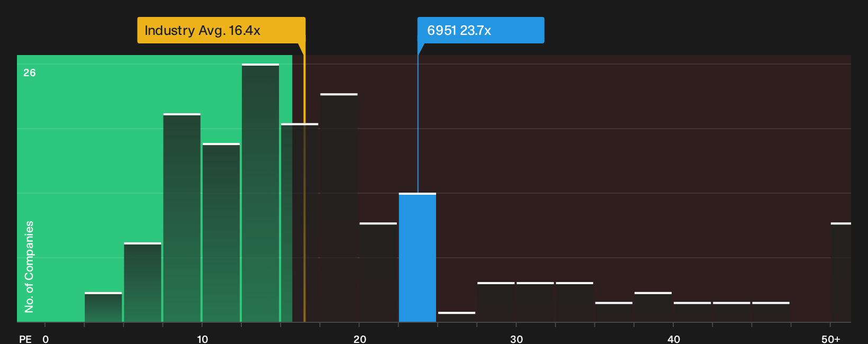Click the '40' x-axis tick label
Viewport: 868px width, 344px height.
coord(674,339)
